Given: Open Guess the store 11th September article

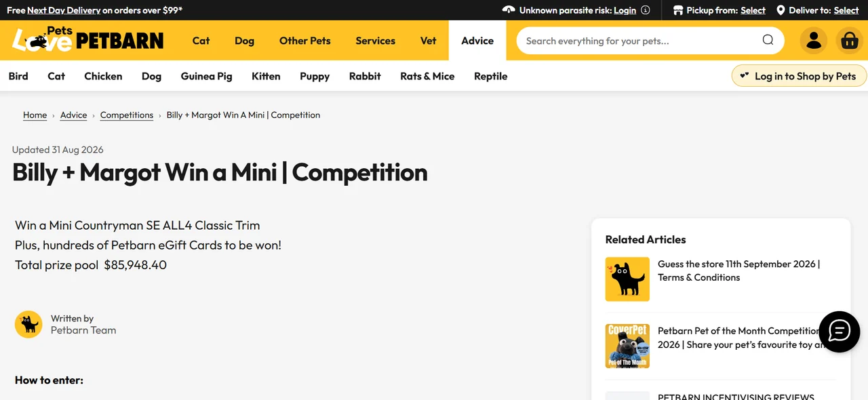Looking at the screenshot, I should coord(739,271).
